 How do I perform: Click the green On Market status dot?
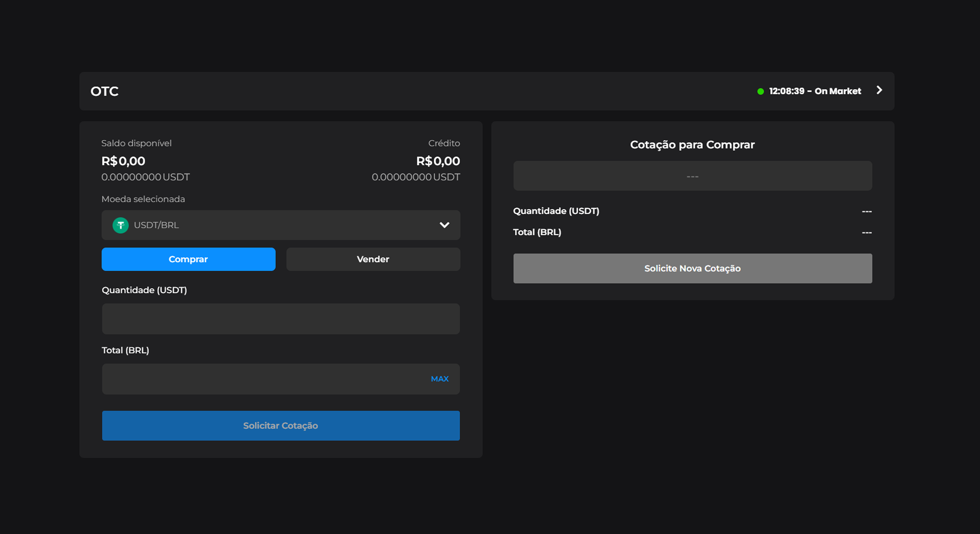760,91
